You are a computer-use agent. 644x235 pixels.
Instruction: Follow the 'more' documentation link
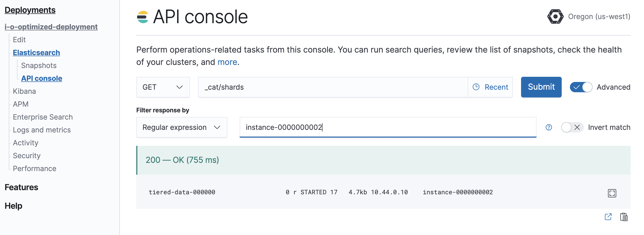pos(227,62)
